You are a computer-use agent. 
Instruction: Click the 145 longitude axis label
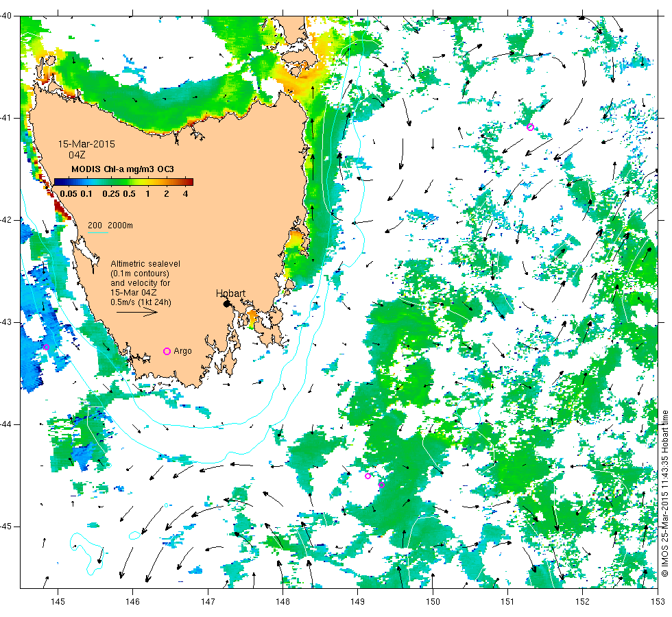click(x=58, y=602)
